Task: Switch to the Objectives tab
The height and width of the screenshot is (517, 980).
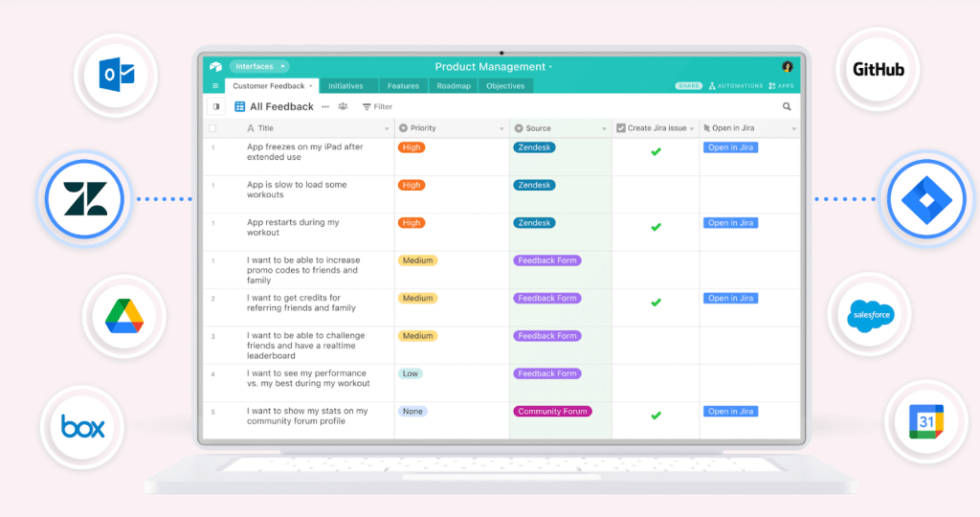Action: pos(505,86)
